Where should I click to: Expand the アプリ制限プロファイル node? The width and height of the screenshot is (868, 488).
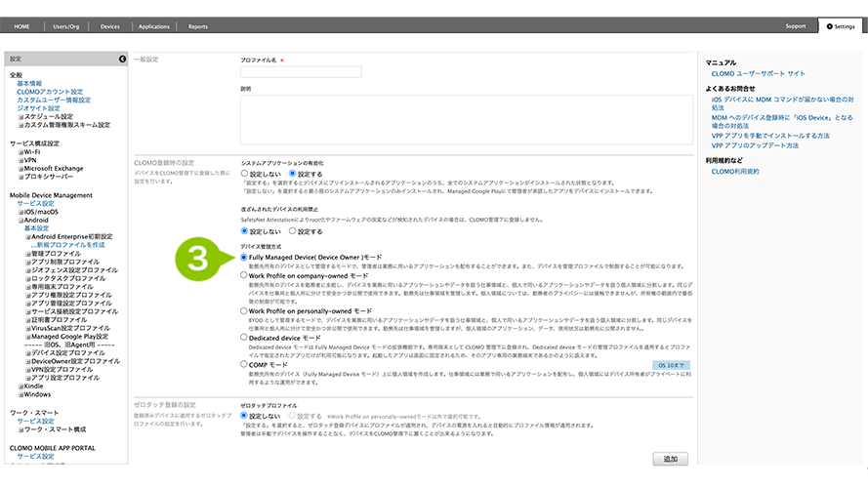pos(28,262)
